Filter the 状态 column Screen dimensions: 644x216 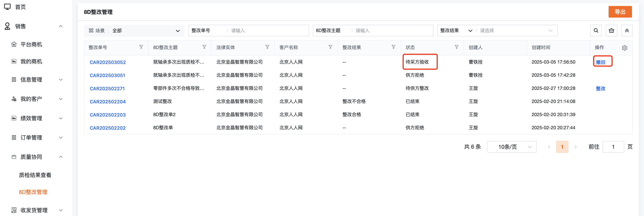click(x=456, y=47)
